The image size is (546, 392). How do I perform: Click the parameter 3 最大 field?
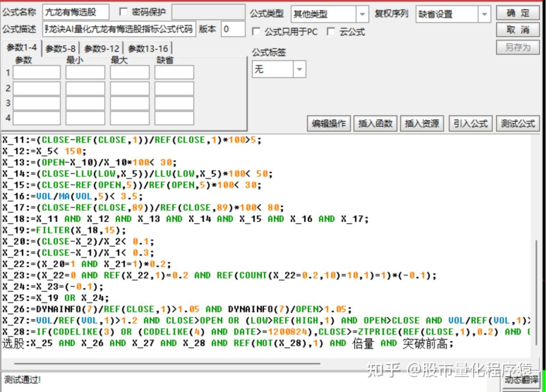click(130, 103)
